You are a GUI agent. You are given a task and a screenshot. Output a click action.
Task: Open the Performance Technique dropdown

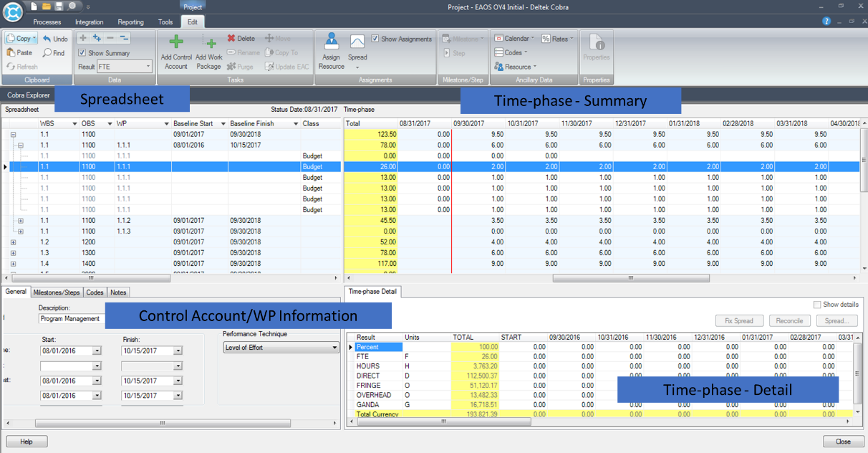(334, 347)
